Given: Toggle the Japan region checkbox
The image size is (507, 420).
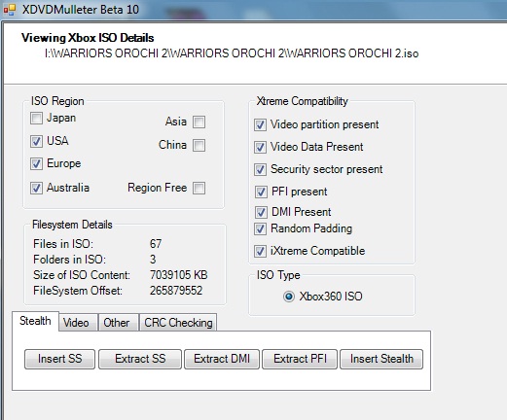Looking at the screenshot, I should click(36, 118).
